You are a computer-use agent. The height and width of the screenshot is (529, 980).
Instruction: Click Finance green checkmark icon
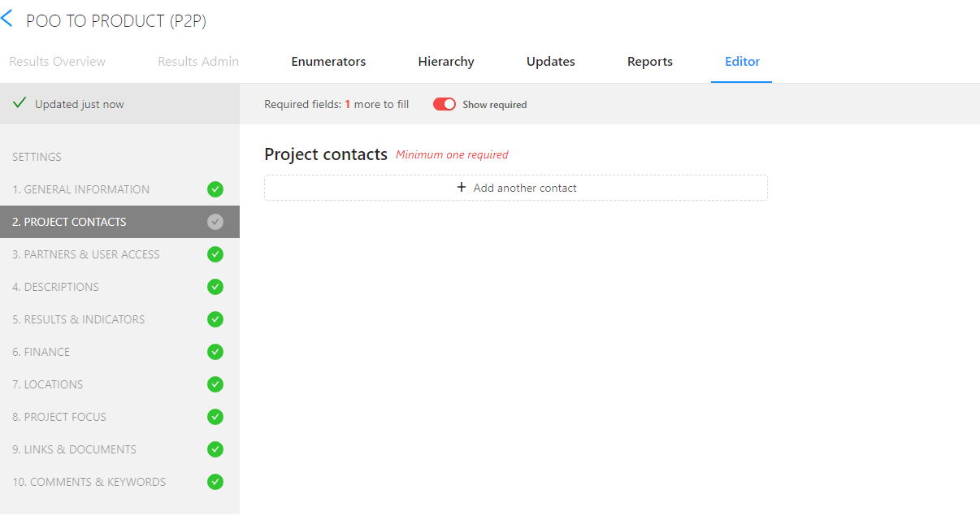tap(215, 352)
